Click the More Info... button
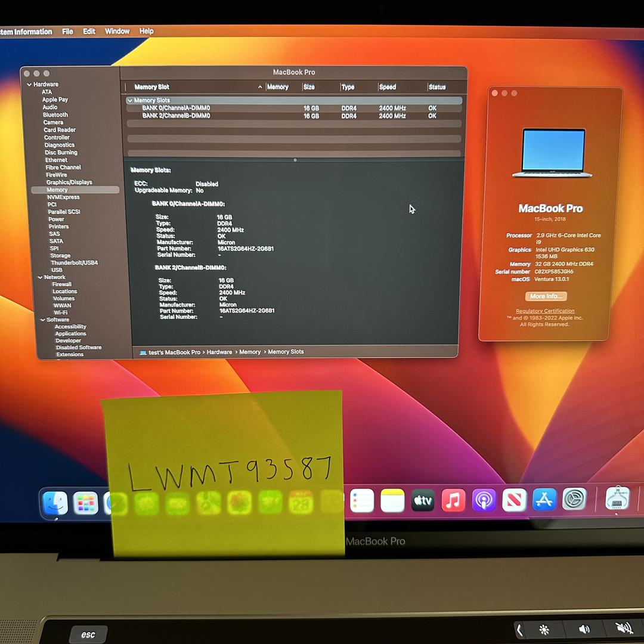Viewport: 644px width, 644px height. pyautogui.click(x=546, y=296)
